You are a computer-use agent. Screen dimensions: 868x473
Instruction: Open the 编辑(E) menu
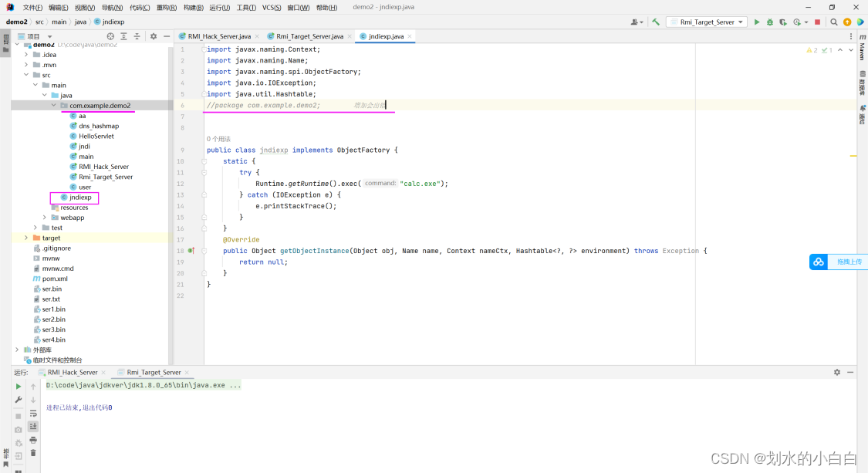(58, 7)
